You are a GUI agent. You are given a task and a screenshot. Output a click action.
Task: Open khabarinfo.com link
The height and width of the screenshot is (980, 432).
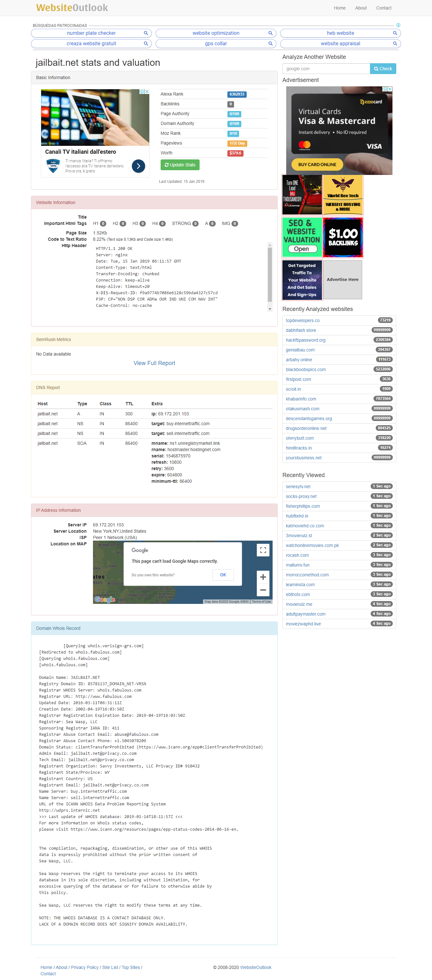(301, 399)
